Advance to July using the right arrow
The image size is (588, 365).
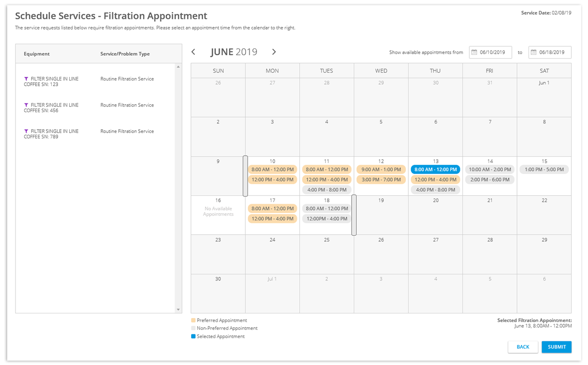tap(275, 52)
